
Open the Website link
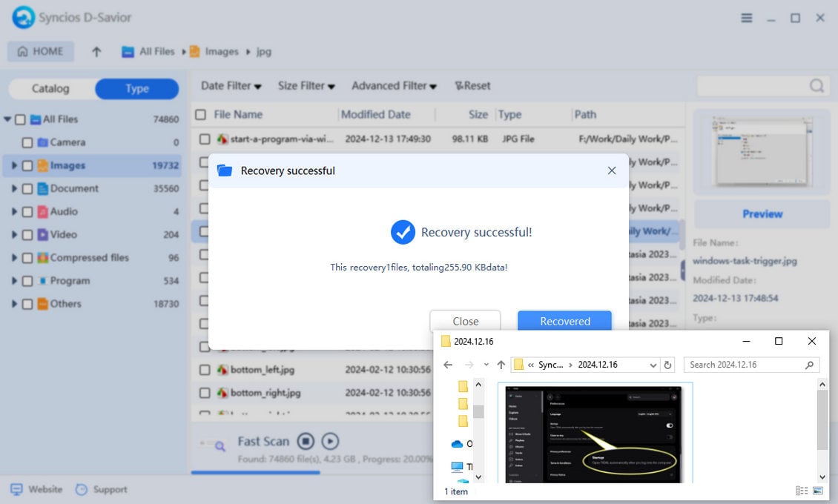(x=37, y=490)
